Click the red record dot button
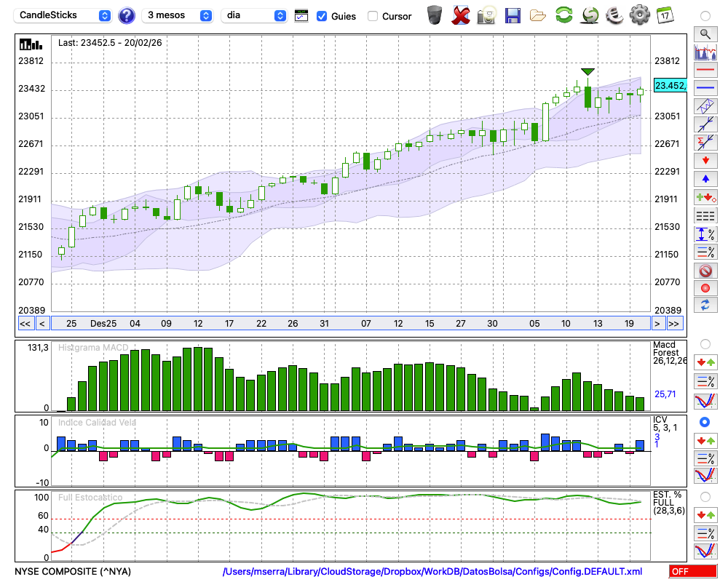This screenshot has width=728, height=582. (x=705, y=288)
